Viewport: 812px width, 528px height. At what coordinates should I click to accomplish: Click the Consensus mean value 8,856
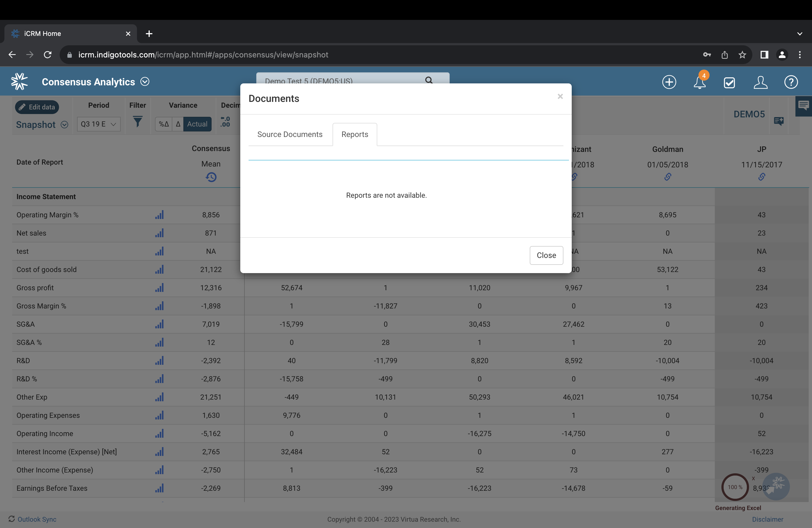211,215
